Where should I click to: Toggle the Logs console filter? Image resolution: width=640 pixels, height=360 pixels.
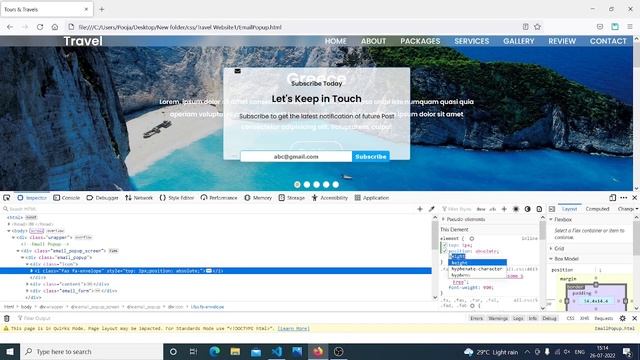(518, 318)
